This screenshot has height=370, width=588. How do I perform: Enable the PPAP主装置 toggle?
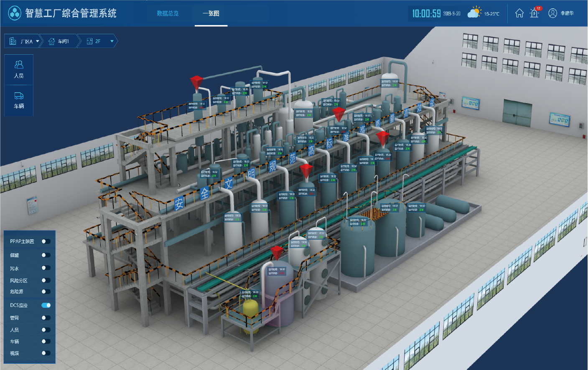46,241
